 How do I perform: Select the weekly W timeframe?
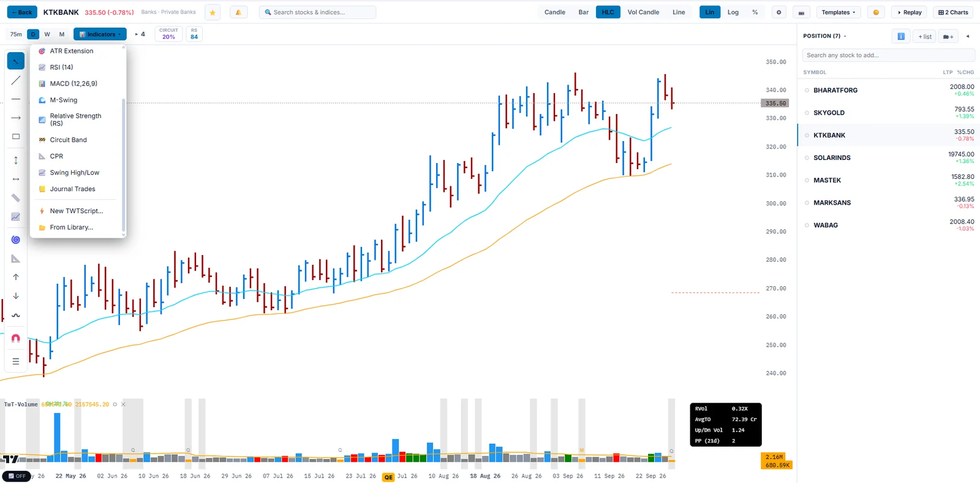click(47, 34)
